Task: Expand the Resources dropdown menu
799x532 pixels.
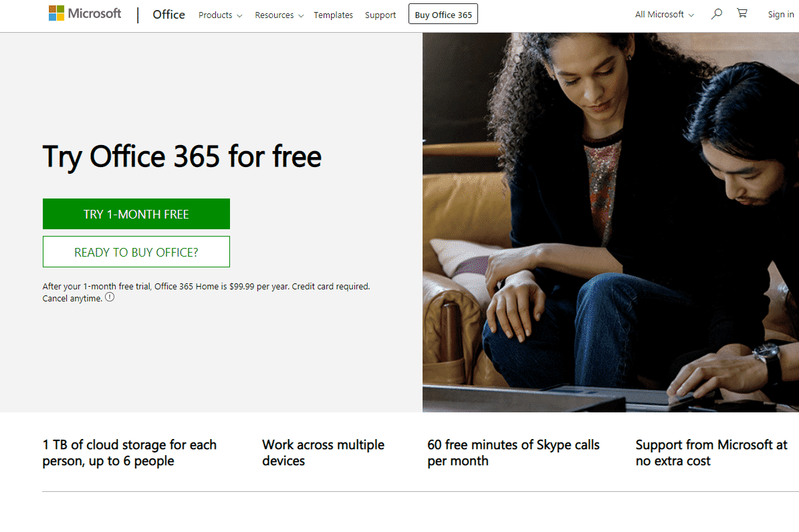Action: [x=279, y=15]
